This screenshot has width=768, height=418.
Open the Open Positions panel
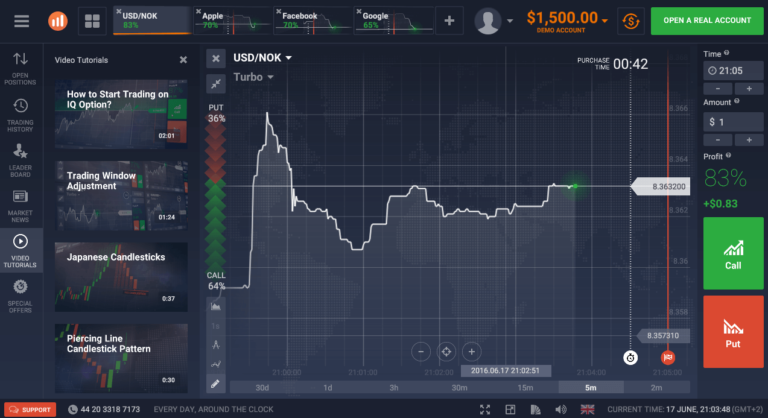pyautogui.click(x=20, y=68)
